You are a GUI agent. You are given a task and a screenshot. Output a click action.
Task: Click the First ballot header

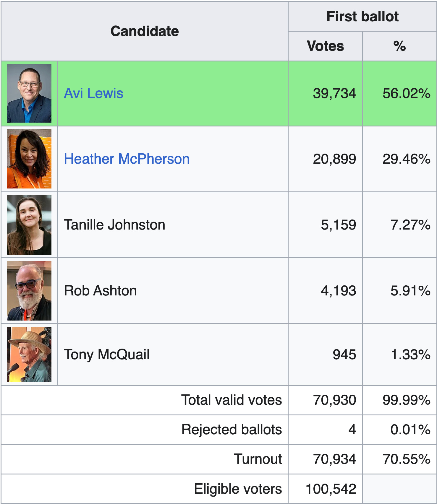[362, 17]
